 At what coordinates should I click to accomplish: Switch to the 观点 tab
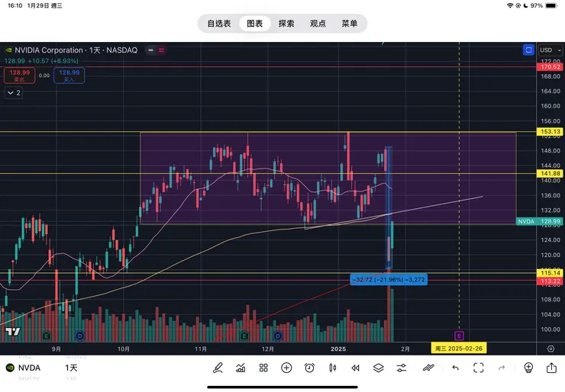[318, 24]
